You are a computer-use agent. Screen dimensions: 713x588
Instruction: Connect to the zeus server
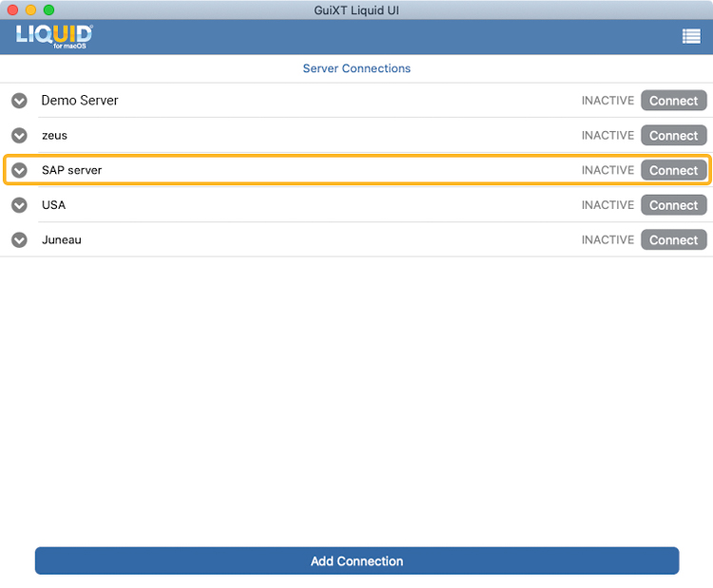pos(673,136)
